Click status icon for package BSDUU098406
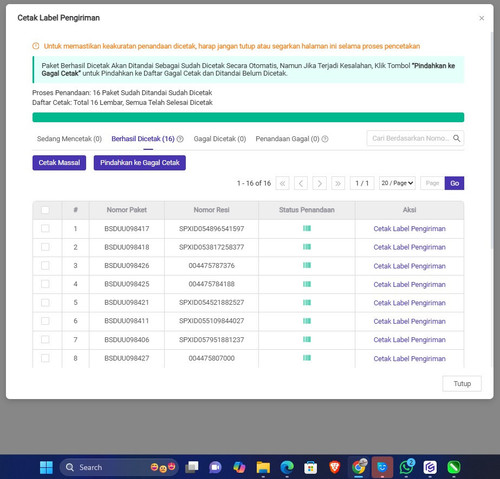Viewport: 500px width, 479px height. [x=307, y=339]
